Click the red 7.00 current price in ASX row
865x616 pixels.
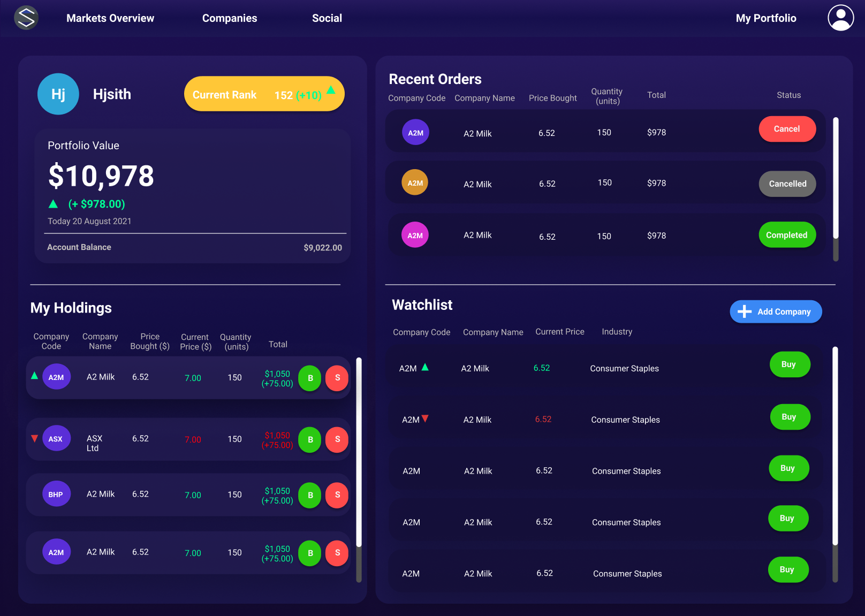pyautogui.click(x=193, y=439)
